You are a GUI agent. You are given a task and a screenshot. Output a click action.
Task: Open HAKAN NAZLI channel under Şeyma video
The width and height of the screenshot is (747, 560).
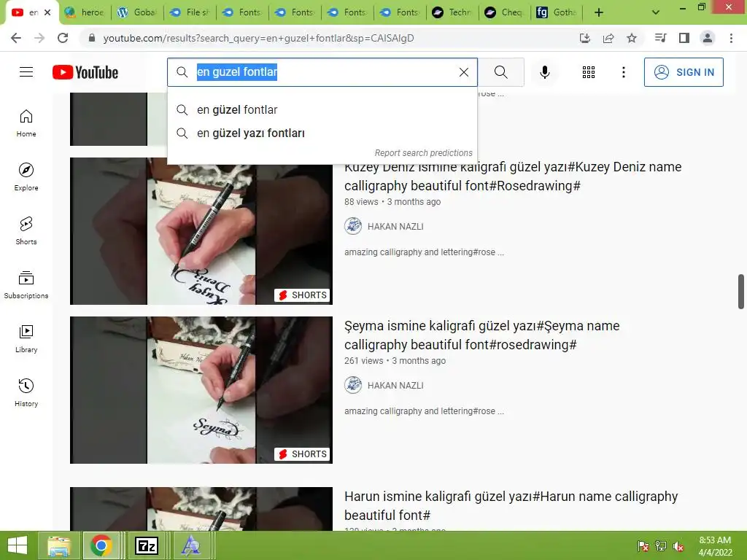coord(395,386)
